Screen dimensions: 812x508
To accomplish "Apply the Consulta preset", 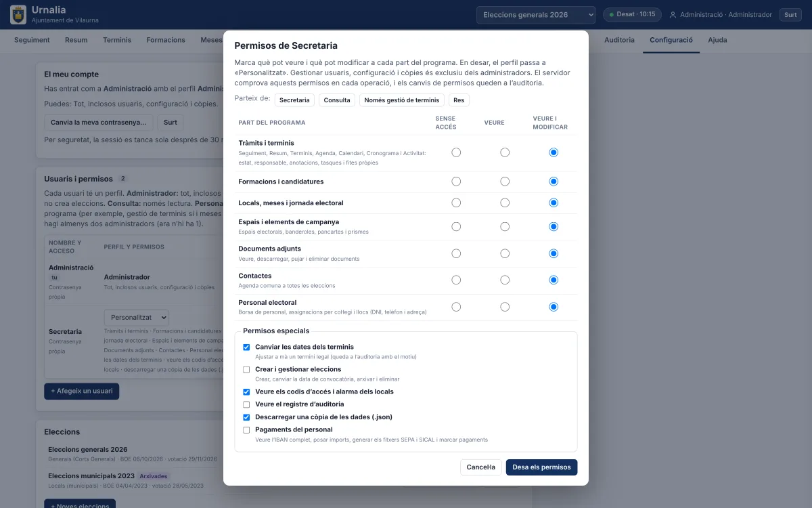I will pos(337,100).
